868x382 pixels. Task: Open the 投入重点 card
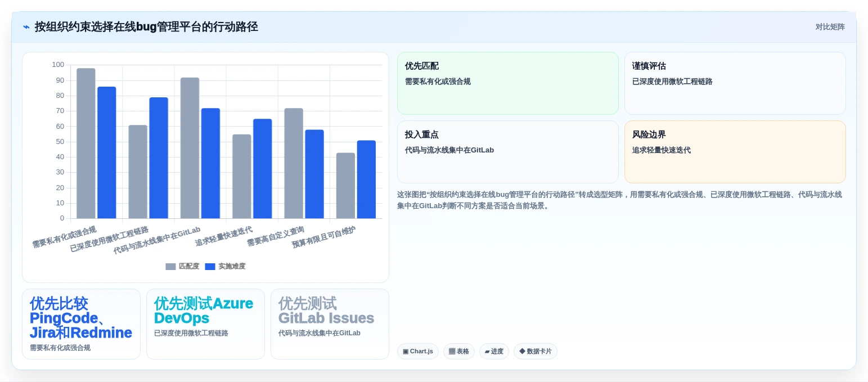pos(507,152)
